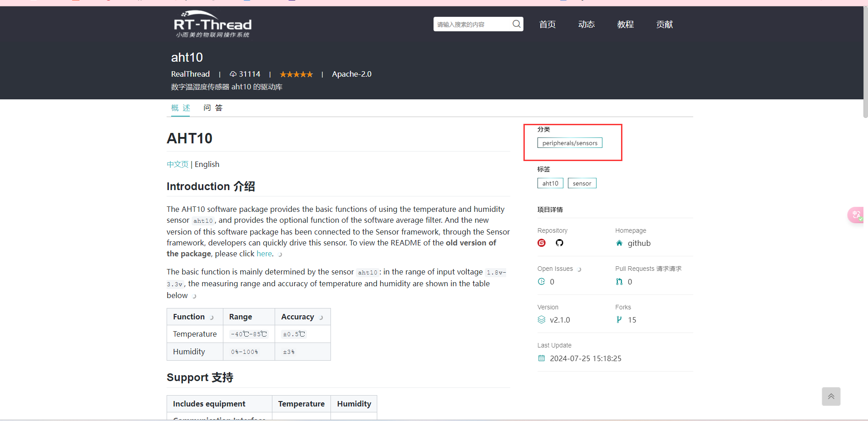This screenshot has height=421, width=868.
Task: Open the 教程 menu item
Action: tap(626, 24)
